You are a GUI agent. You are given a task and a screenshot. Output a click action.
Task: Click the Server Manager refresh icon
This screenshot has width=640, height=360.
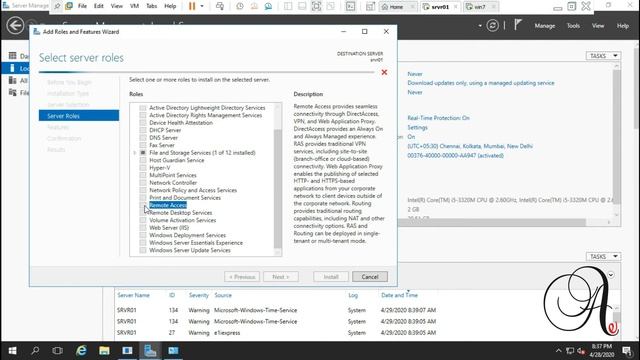493,26
